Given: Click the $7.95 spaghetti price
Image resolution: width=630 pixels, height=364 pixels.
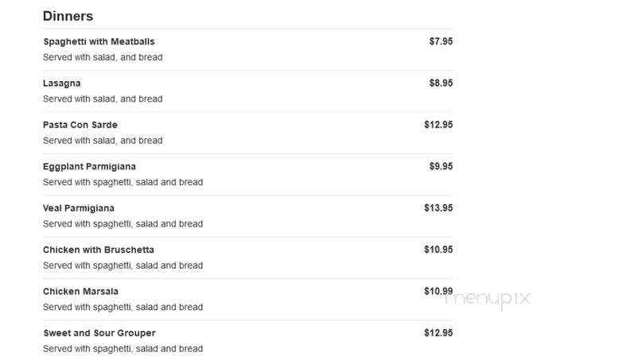Looking at the screenshot, I should click(x=441, y=41).
